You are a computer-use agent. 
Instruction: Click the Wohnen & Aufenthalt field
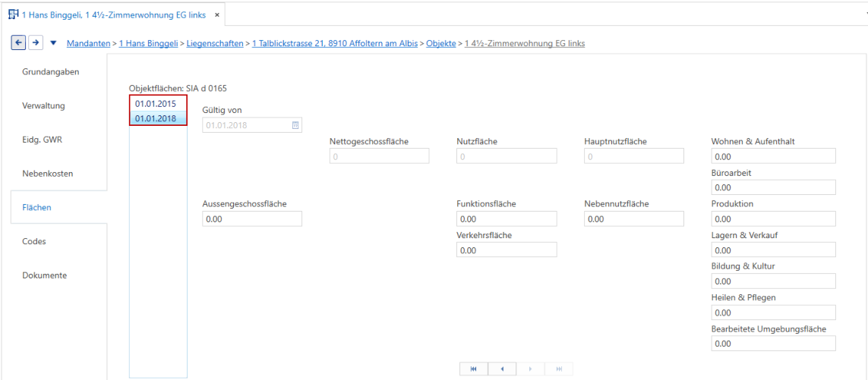click(773, 156)
